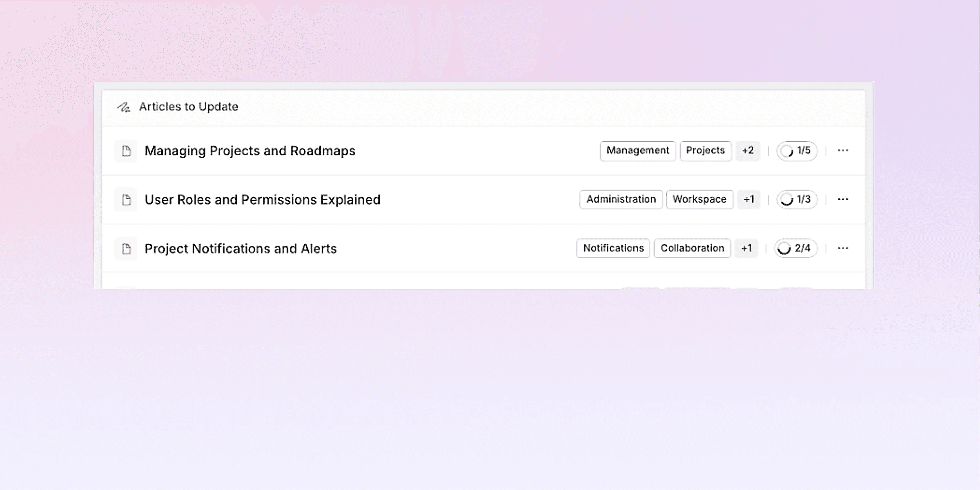Open the Articles to Update header
Screen dimensions: 980x490
(188, 107)
